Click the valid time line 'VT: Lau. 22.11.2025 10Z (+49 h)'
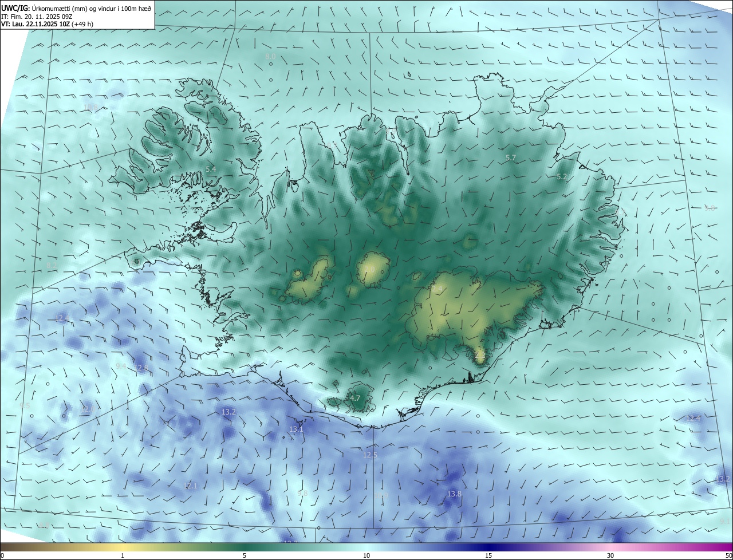Image resolution: width=733 pixels, height=560 pixels. [48, 24]
